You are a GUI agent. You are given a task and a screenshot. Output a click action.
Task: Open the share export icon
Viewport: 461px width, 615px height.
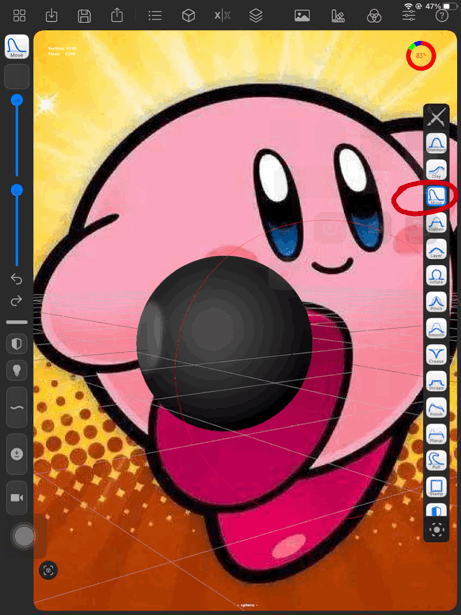(117, 15)
